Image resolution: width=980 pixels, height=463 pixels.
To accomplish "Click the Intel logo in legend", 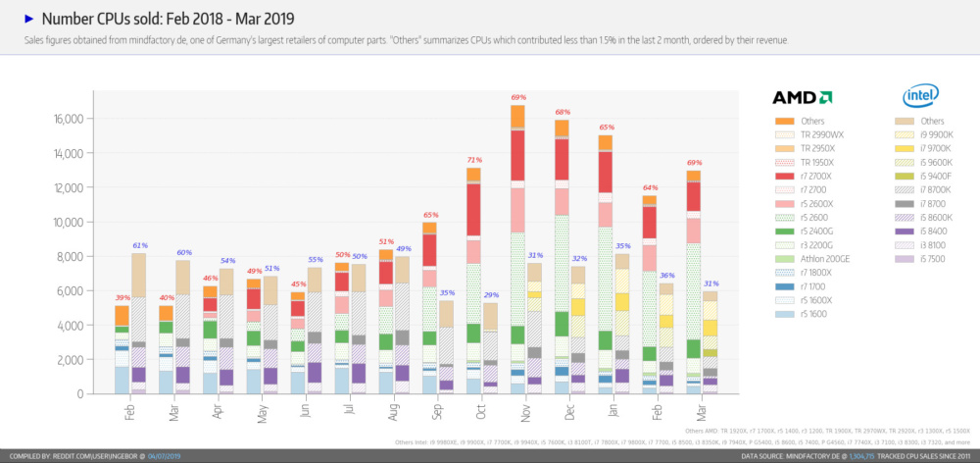I will pos(920,96).
